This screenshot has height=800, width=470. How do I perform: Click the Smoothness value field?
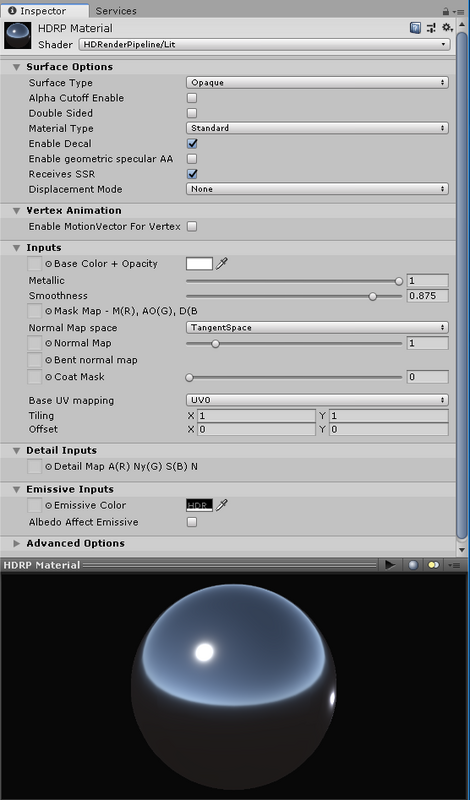tap(428, 296)
